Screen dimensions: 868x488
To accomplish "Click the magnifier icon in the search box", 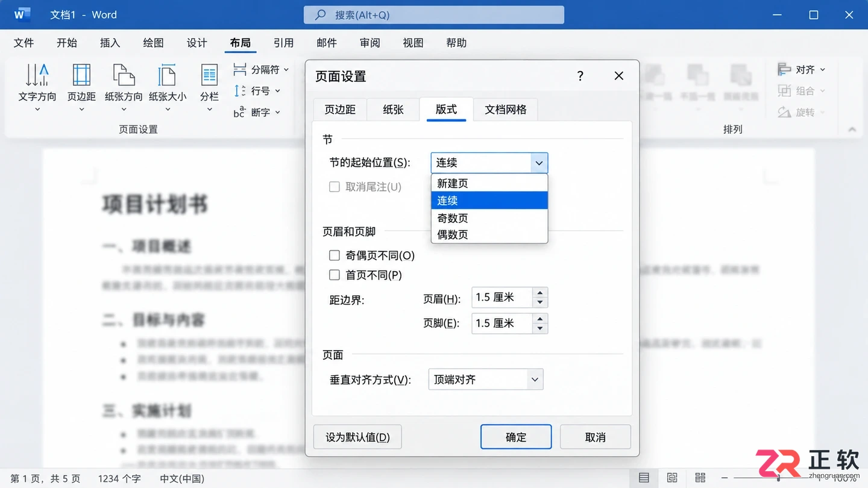I will pyautogui.click(x=321, y=15).
